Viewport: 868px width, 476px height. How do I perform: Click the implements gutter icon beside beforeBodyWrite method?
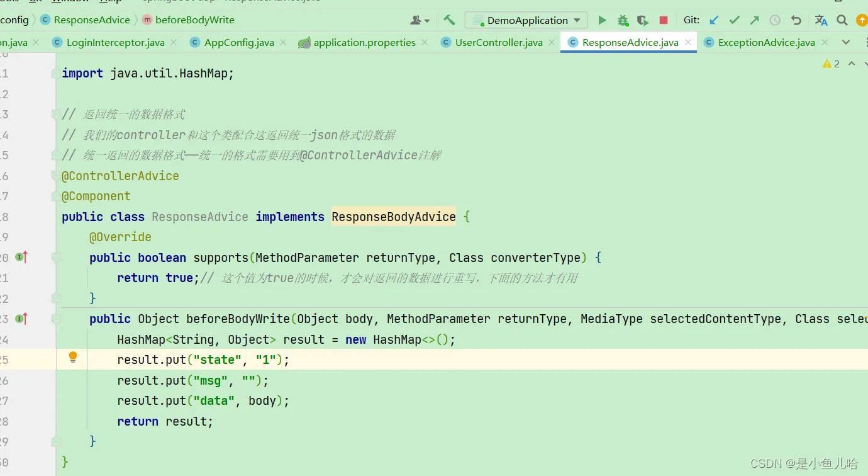coord(22,319)
